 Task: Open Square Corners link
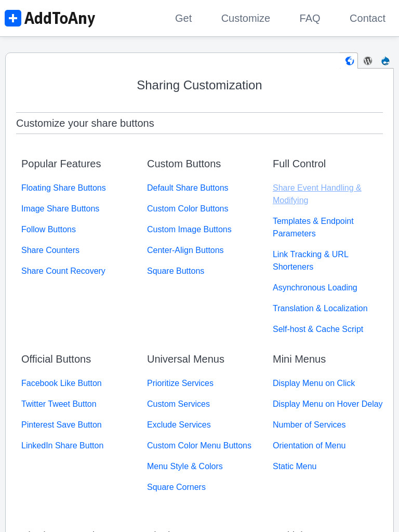click(177, 487)
